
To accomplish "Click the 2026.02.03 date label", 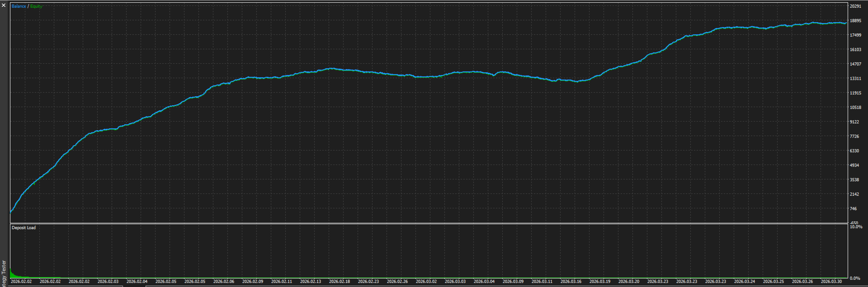I will tap(108, 282).
